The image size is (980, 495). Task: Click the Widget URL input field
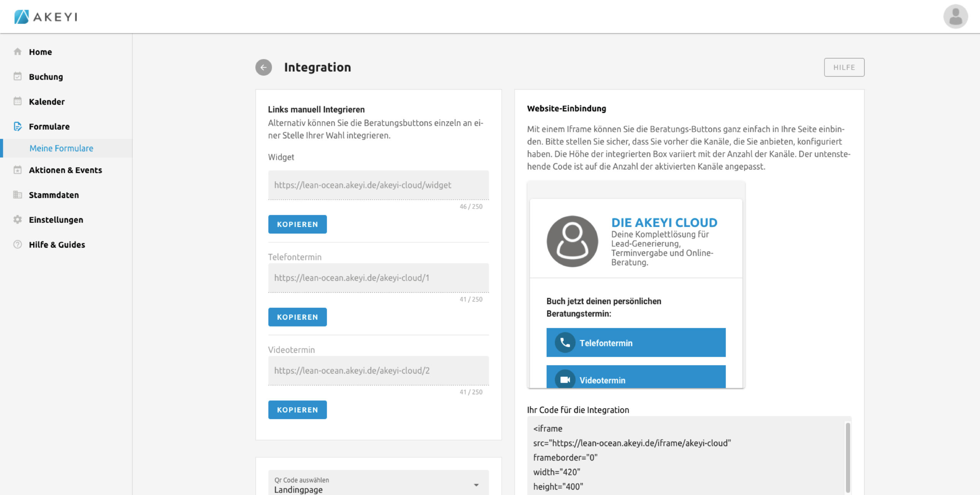pyautogui.click(x=378, y=185)
